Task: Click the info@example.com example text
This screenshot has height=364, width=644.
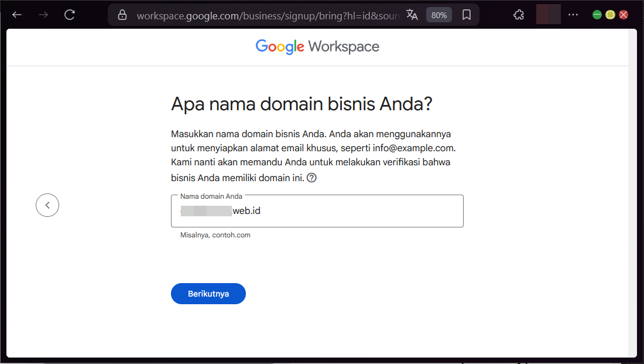Action: [x=413, y=148]
